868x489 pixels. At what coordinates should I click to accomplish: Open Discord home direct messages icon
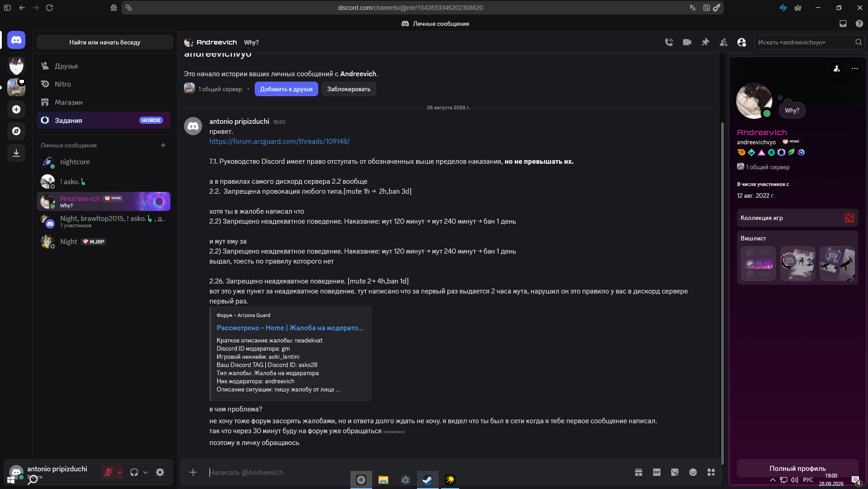pos(16,40)
